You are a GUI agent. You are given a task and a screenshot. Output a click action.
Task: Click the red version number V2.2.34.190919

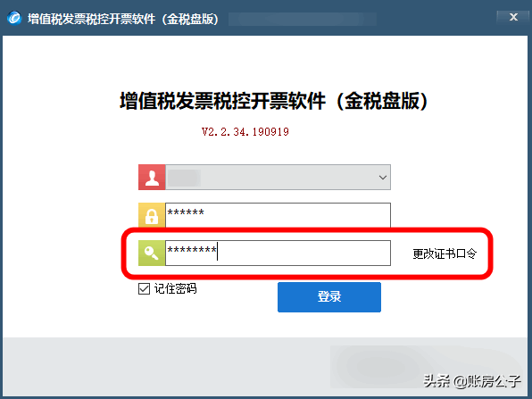point(245,131)
